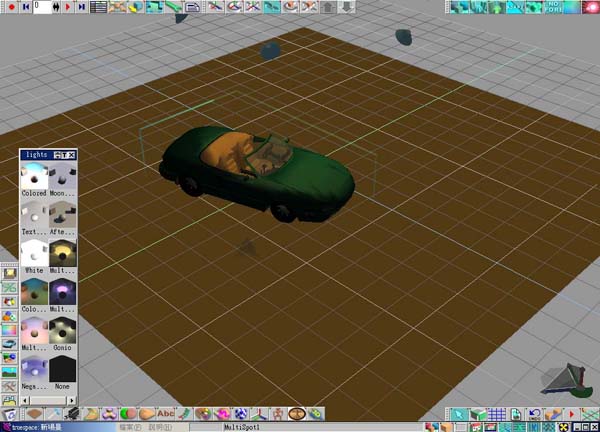Apply the Negs lighting preset
Viewport: 600px width, 432px height.
34,369
